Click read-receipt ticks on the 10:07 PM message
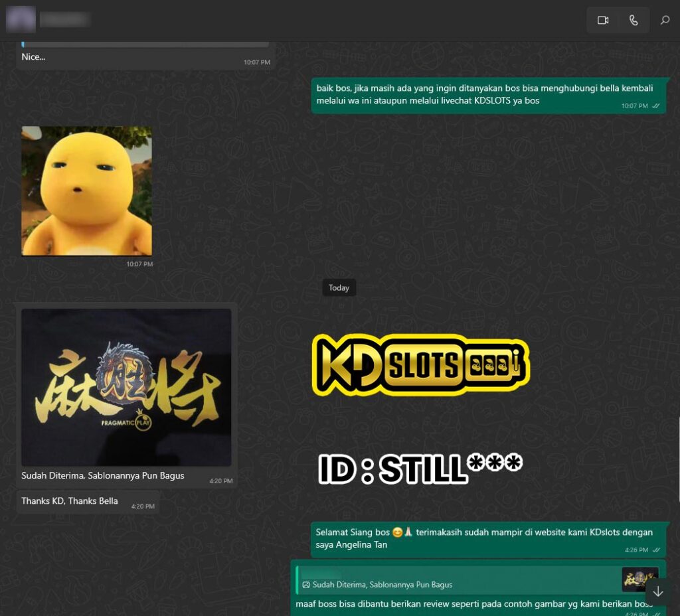The width and height of the screenshot is (680, 616). pos(656,106)
